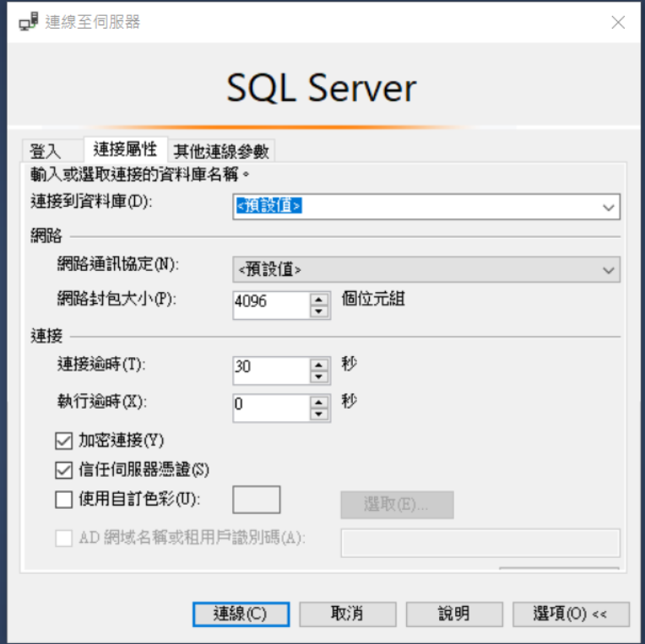Increase 網路封包大小 with up arrow
Screen dimensions: 645x644
pyautogui.click(x=319, y=299)
